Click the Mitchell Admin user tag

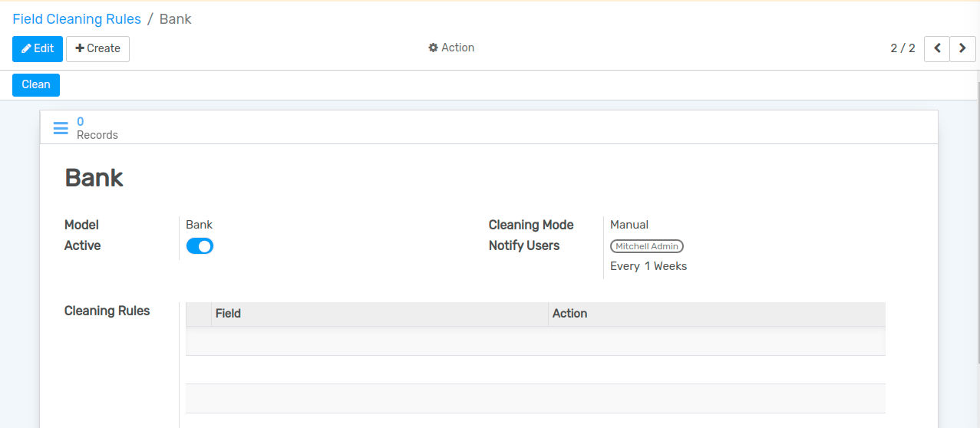coord(646,246)
